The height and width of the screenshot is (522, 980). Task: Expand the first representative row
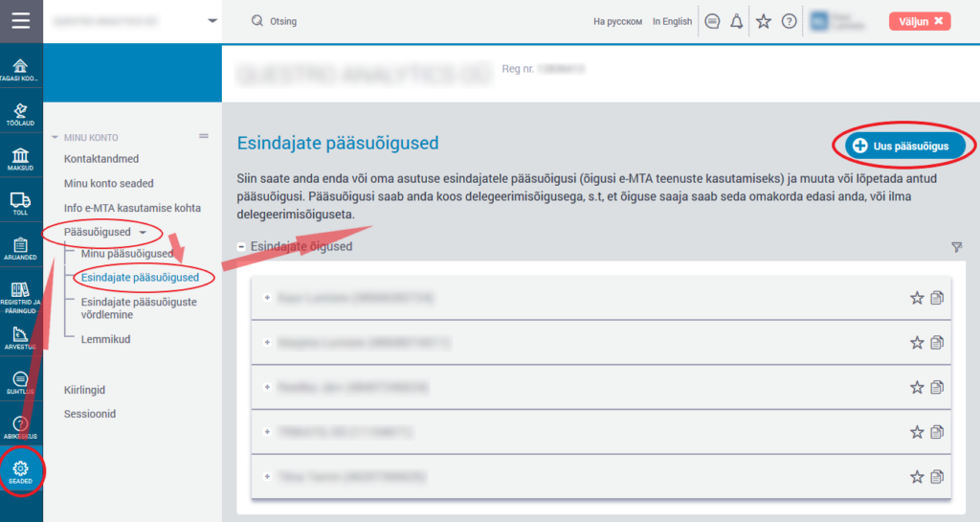point(267,298)
